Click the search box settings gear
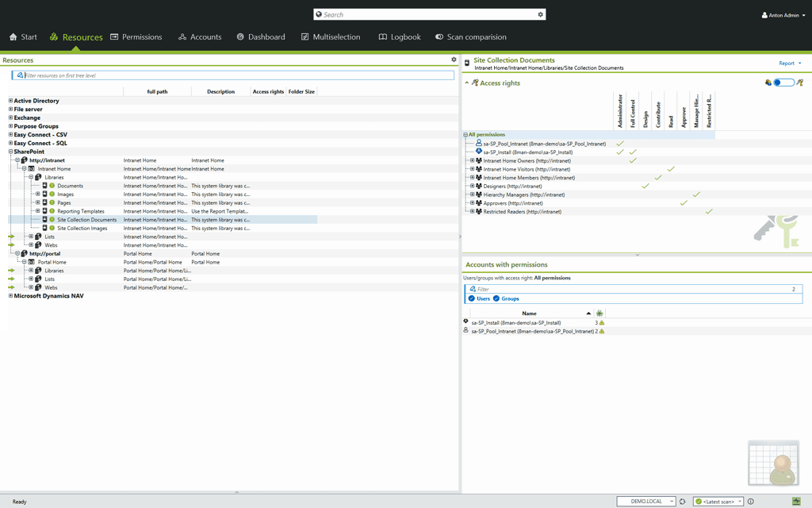812x508 pixels. 540,14
